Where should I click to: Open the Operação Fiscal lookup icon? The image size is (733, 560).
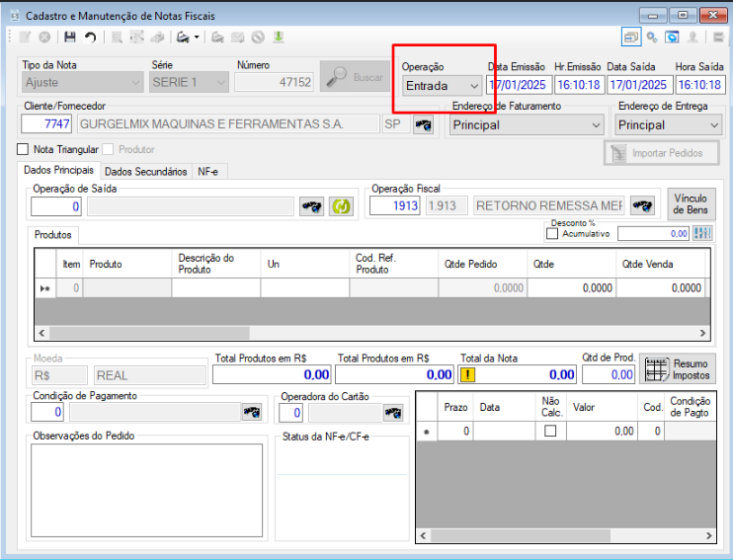(642, 205)
